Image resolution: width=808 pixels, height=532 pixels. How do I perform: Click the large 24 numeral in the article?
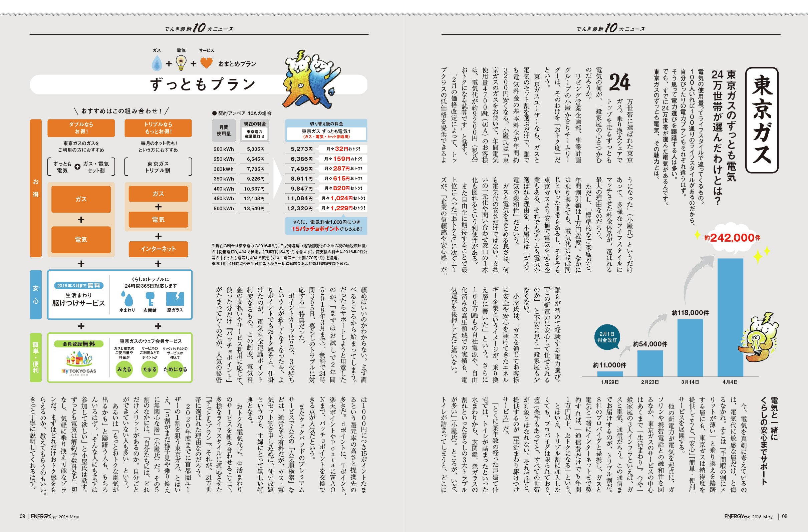click(x=619, y=82)
